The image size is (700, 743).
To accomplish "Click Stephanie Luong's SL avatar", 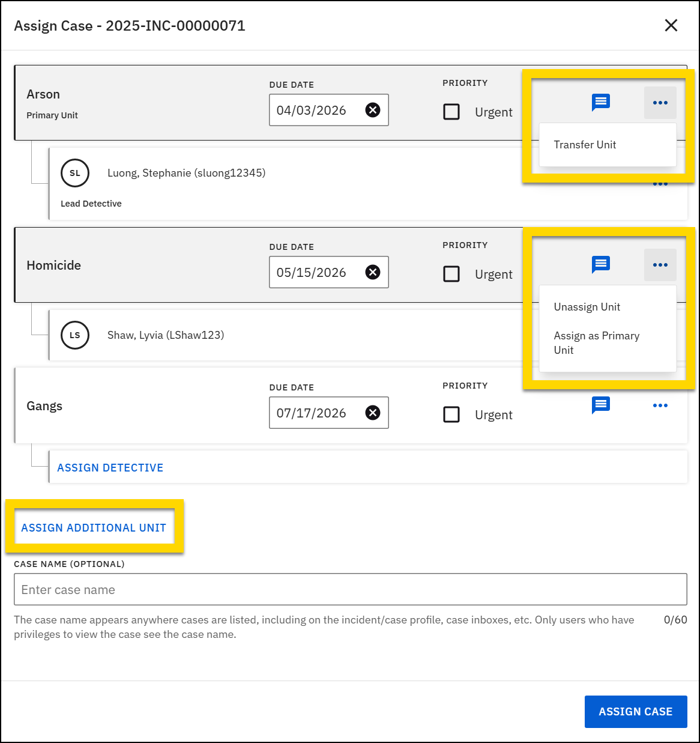I will 74,173.
